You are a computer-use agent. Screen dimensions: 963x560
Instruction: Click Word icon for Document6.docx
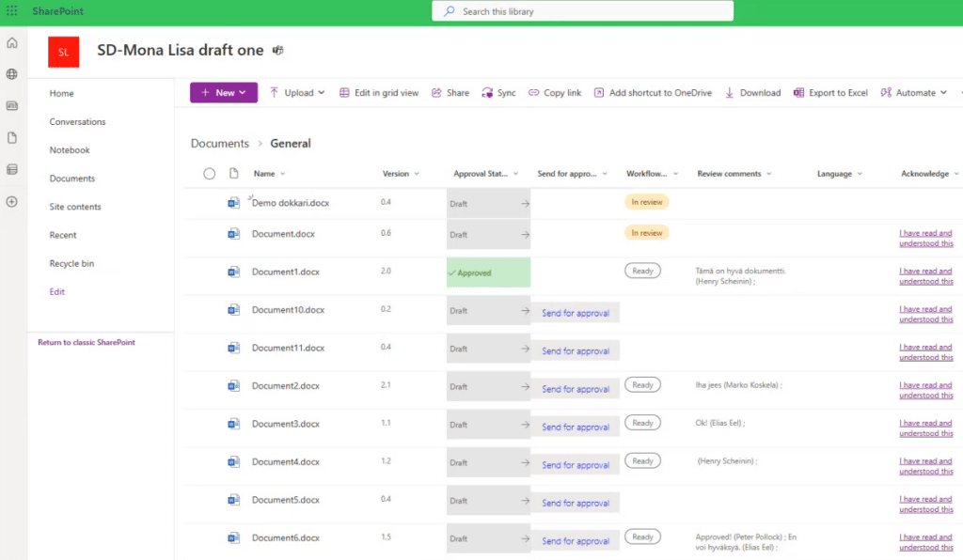pos(233,537)
